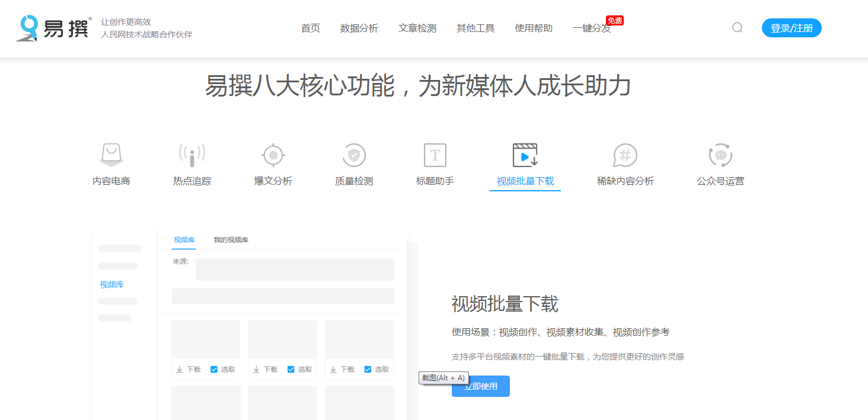Image resolution: width=868 pixels, height=420 pixels.
Task: Switch to the 爆文分析 label tab
Action: pos(273,181)
